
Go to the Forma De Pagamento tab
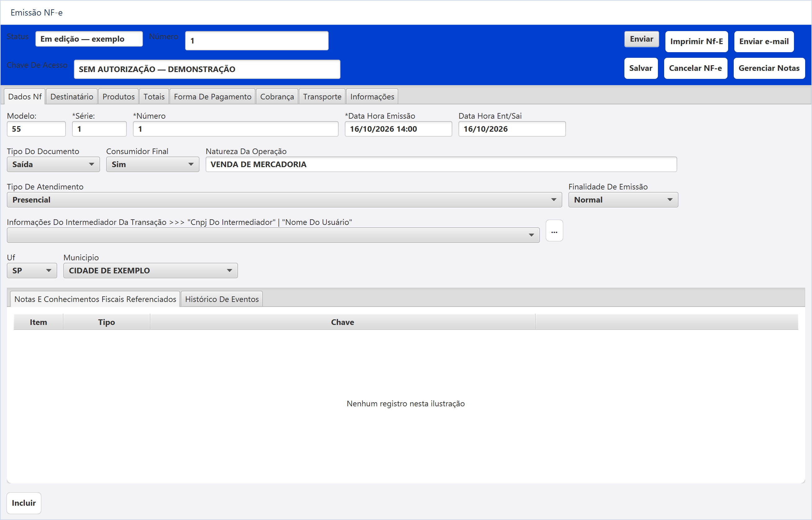click(x=212, y=97)
